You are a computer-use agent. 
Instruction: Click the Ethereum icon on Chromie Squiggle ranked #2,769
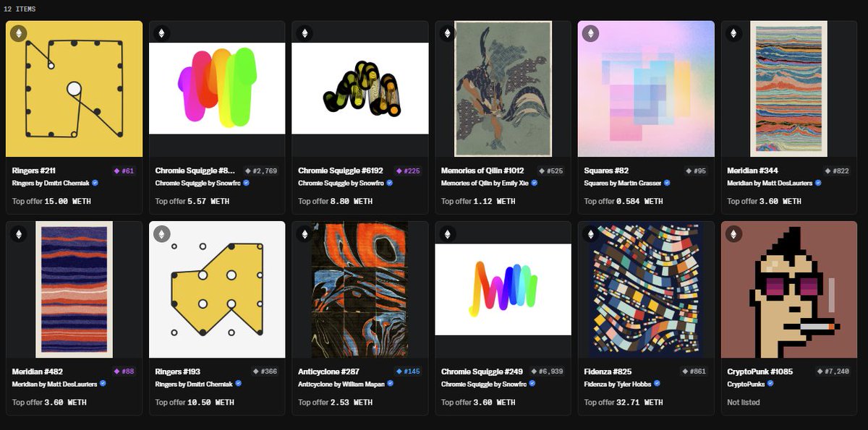[161, 33]
